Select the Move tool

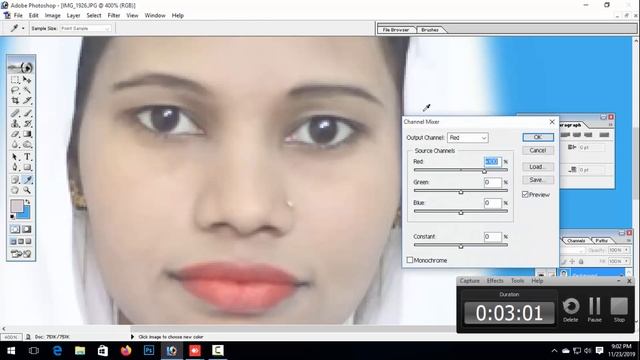pyautogui.click(x=27, y=80)
